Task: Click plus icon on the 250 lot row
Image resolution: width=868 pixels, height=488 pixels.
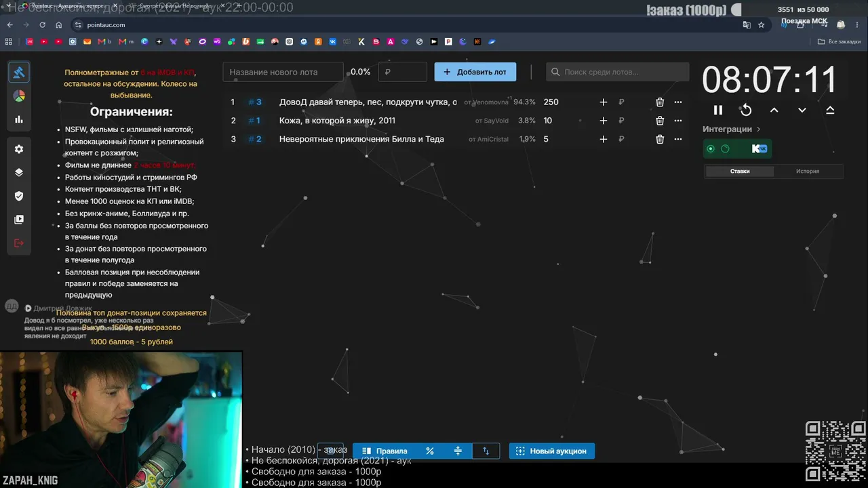Action: tap(604, 102)
